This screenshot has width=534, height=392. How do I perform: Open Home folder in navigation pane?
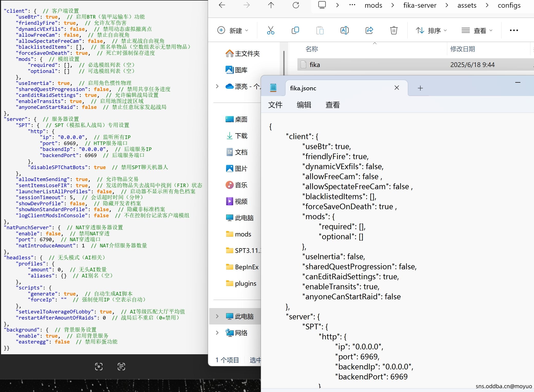[x=242, y=53]
